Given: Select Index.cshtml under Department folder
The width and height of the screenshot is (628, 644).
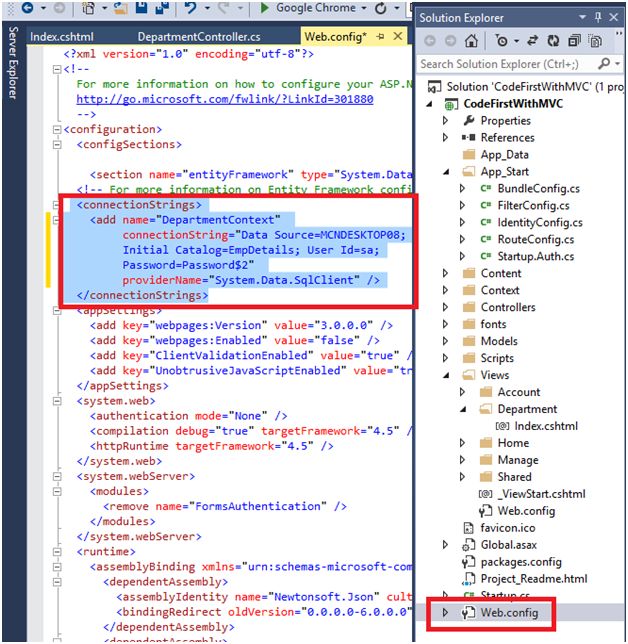Looking at the screenshot, I should tap(546, 426).
